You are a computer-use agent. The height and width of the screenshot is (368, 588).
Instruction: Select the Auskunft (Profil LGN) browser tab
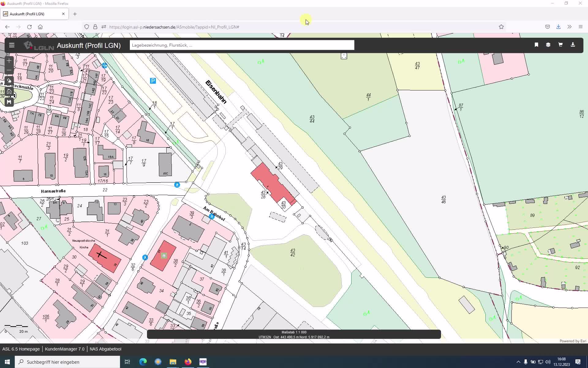31,14
